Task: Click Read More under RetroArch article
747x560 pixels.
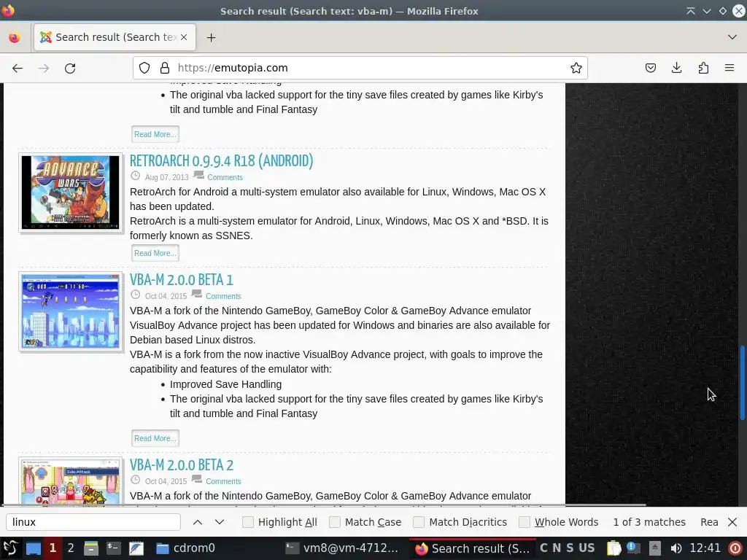Action: pos(155,253)
